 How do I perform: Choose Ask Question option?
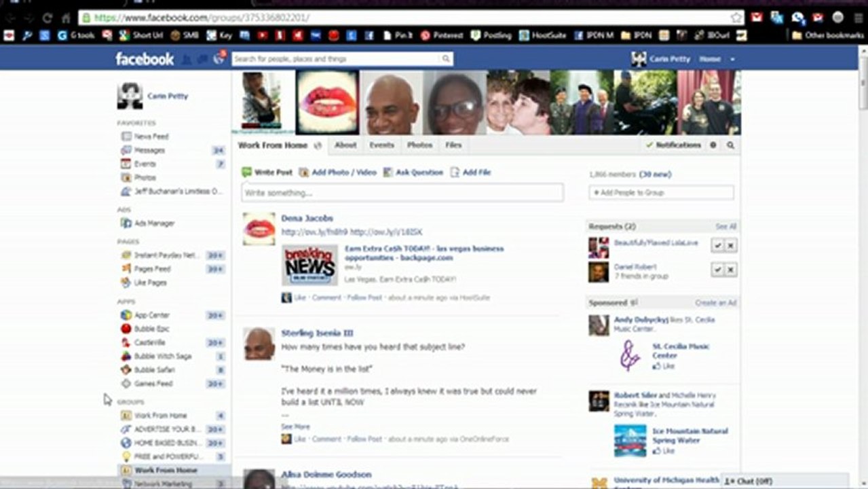click(x=413, y=173)
